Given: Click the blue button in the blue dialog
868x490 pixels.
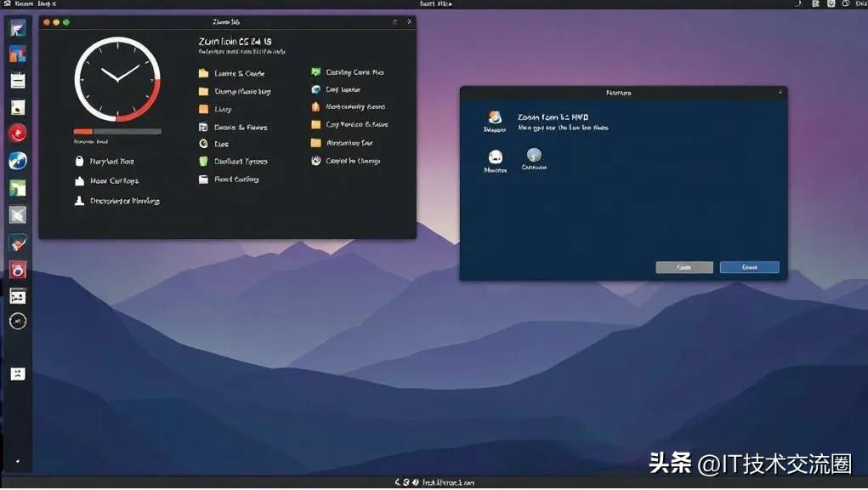Looking at the screenshot, I should (750, 267).
